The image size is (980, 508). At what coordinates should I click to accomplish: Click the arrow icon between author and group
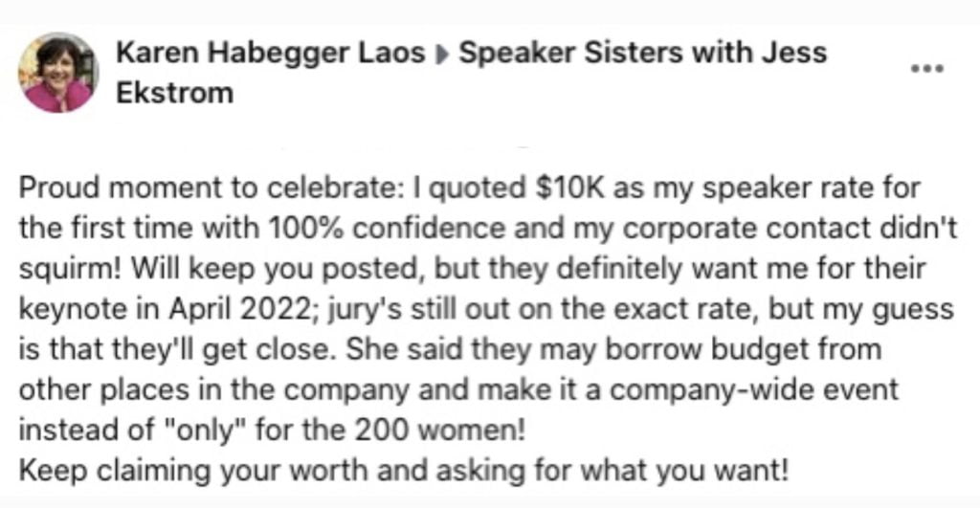click(441, 55)
